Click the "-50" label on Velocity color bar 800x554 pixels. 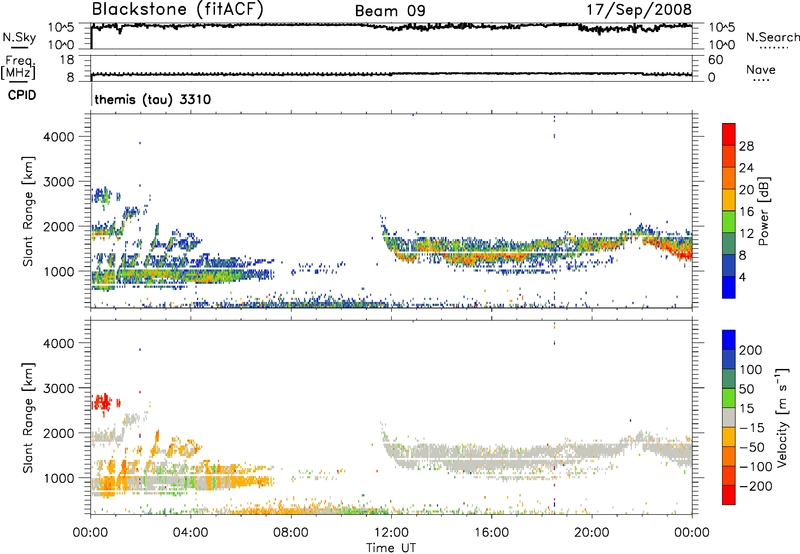(x=751, y=447)
